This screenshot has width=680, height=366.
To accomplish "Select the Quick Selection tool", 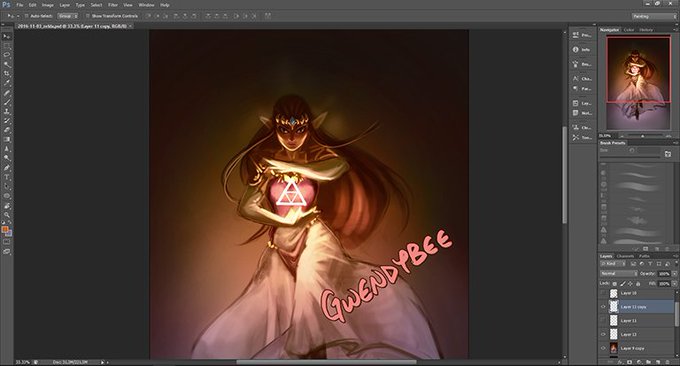I will (x=7, y=64).
